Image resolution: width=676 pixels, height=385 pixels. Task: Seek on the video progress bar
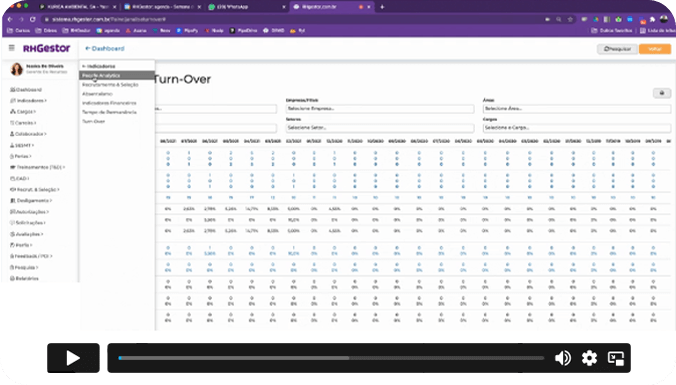(x=331, y=358)
